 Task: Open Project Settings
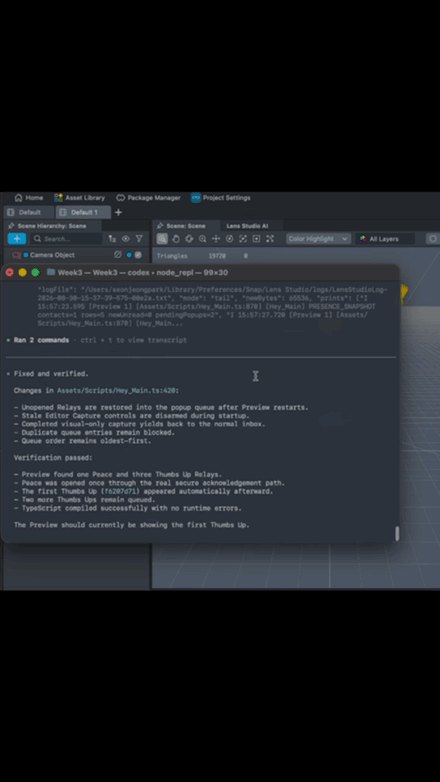tap(221, 197)
